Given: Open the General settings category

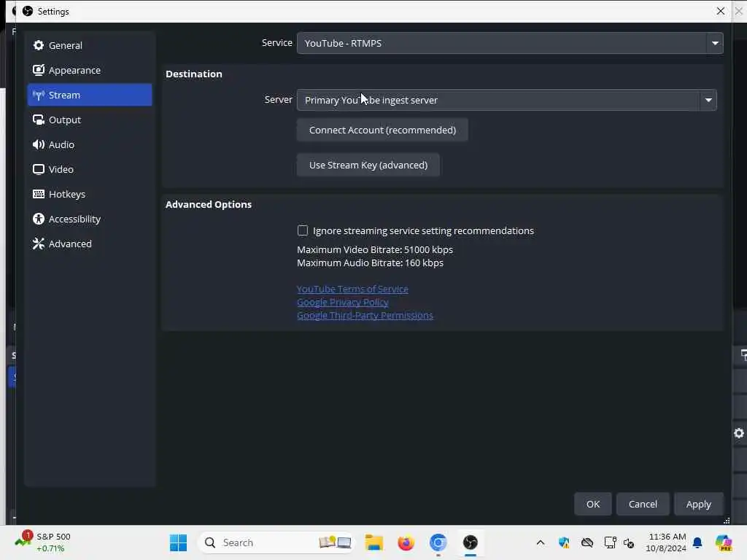Looking at the screenshot, I should 90,45.
